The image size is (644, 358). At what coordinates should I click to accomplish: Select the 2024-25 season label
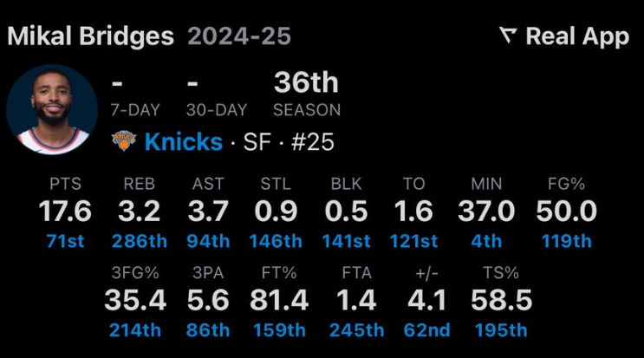239,36
